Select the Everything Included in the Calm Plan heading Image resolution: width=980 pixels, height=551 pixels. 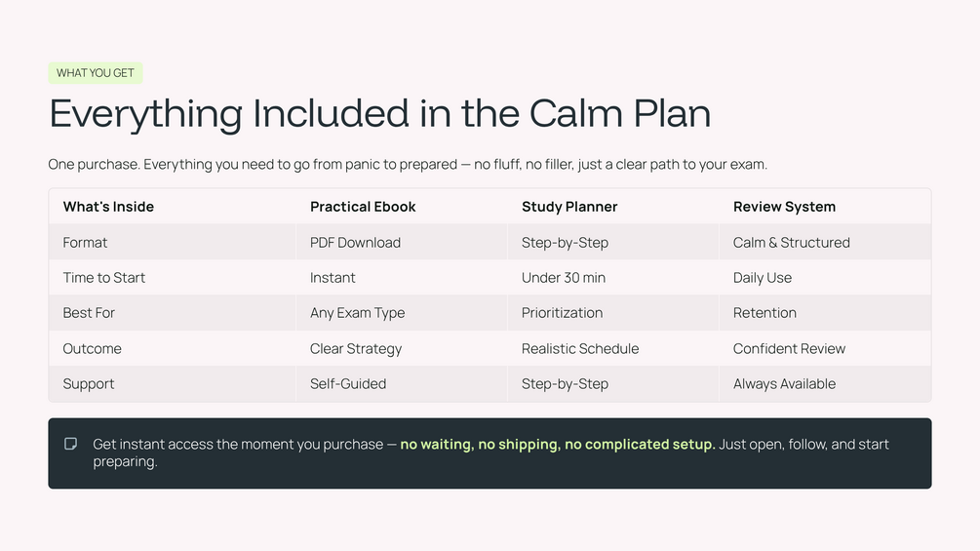(x=380, y=114)
